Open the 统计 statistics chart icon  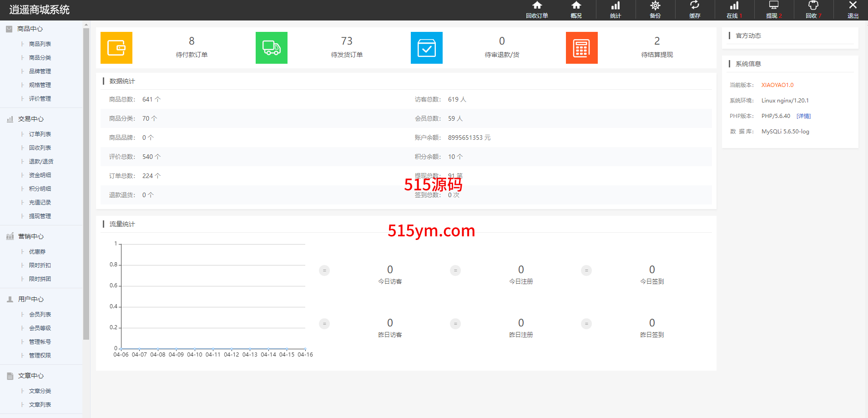point(616,10)
